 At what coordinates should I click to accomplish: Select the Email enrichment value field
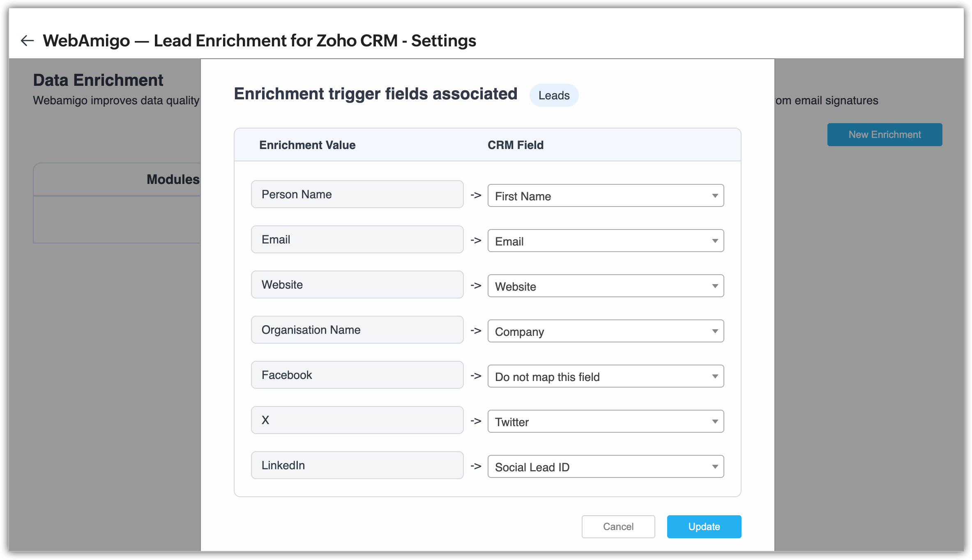[x=357, y=240]
